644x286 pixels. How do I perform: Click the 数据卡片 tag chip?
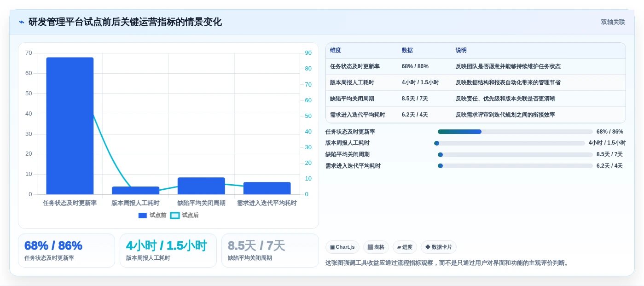click(439, 247)
